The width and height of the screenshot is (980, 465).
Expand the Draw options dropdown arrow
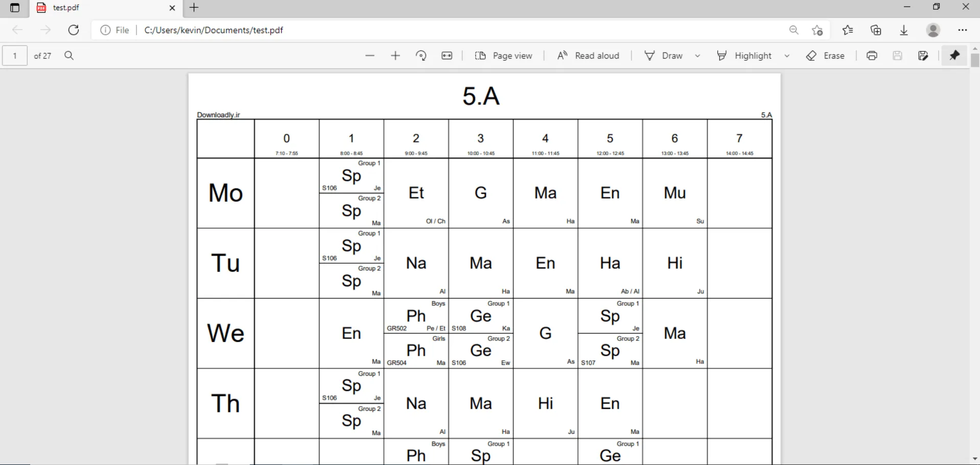(697, 56)
